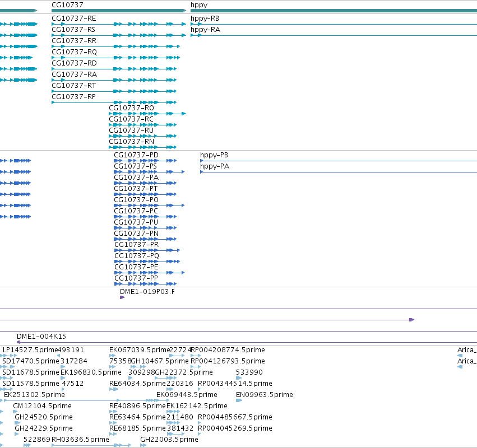Choose protein CG10737-PN
This screenshot has width=477, height=448.
coord(136,234)
